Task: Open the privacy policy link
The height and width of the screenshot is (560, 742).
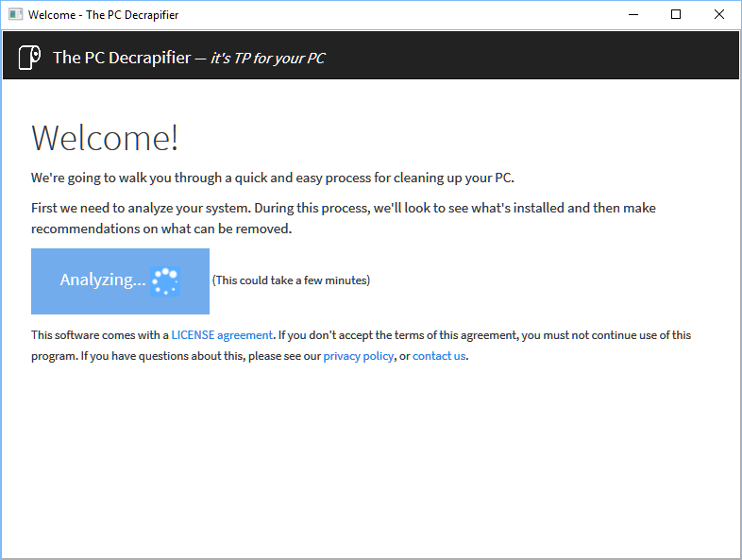Action: tap(358, 356)
